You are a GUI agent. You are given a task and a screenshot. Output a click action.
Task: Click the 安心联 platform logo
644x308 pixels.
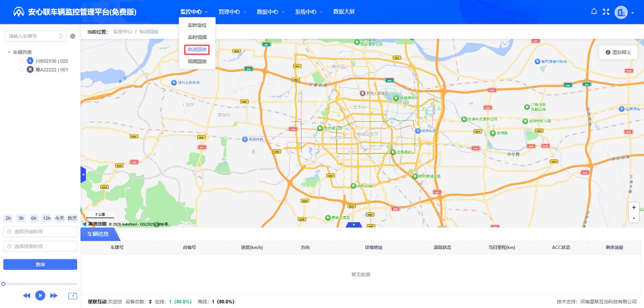[18, 12]
